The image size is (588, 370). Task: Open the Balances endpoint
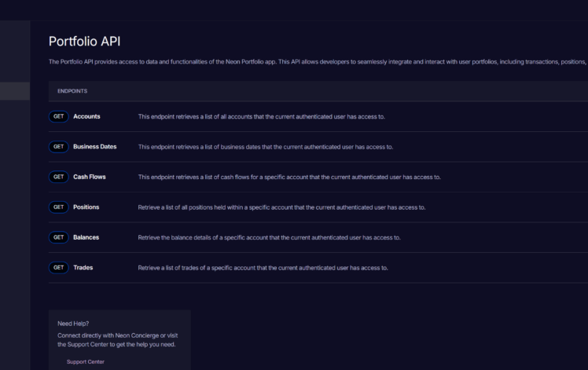(x=86, y=237)
